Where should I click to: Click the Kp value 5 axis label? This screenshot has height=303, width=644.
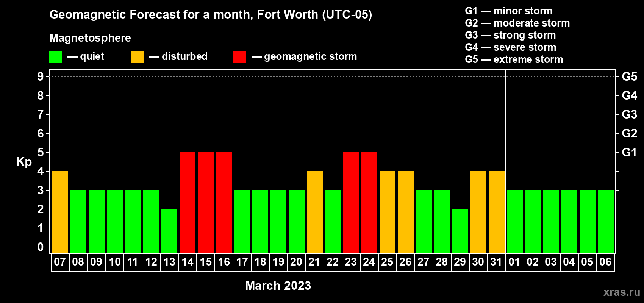coord(41,152)
